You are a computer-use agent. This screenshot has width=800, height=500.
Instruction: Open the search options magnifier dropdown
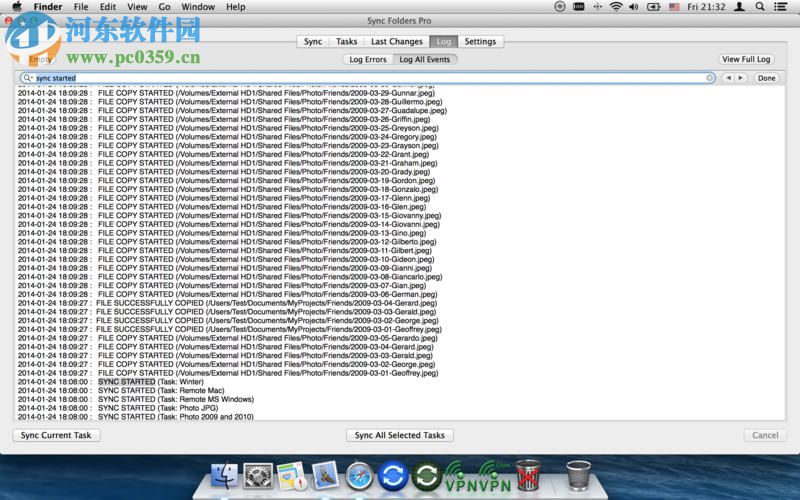[27, 78]
